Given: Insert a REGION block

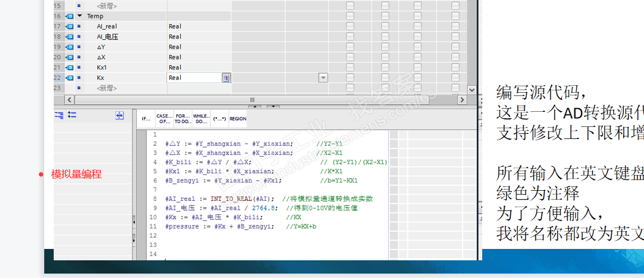Looking at the screenshot, I should coord(238,119).
